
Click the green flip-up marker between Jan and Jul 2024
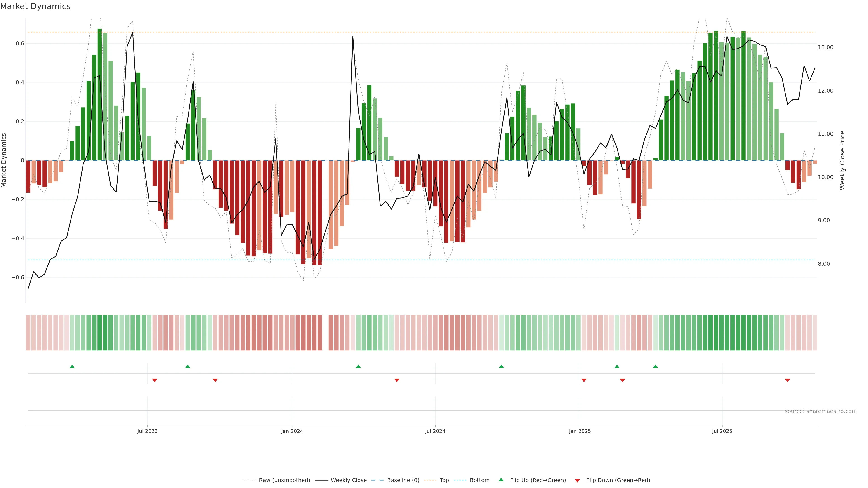pyautogui.click(x=358, y=366)
